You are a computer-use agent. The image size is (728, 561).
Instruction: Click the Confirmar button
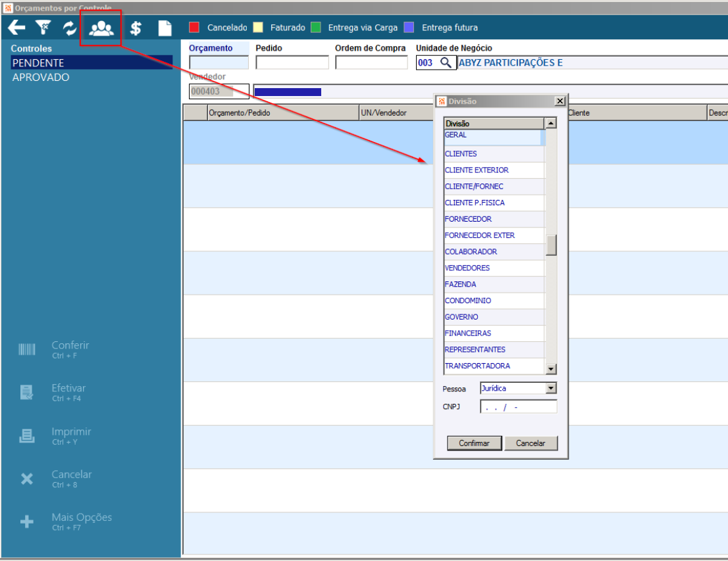pyautogui.click(x=474, y=443)
